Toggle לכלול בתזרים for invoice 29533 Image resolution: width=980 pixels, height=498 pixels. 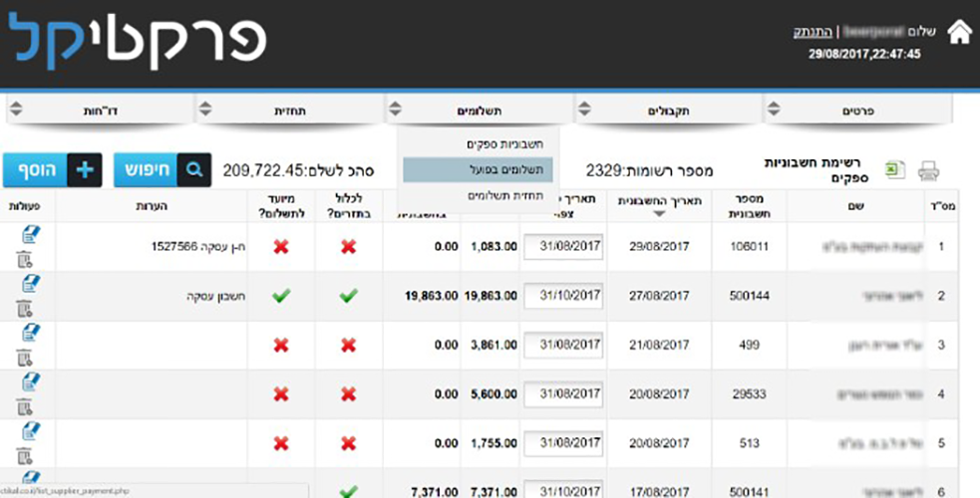coord(348,393)
